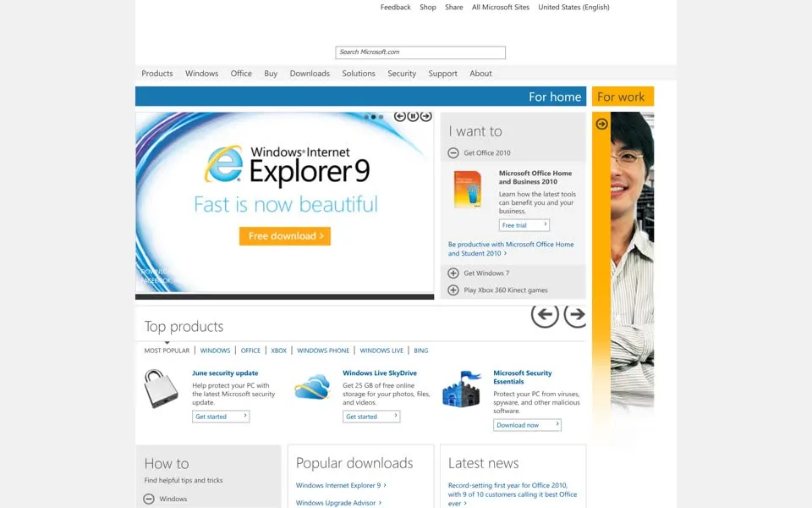The height and width of the screenshot is (508, 812).
Task: Open Windows Internet Explorer 9 download link
Action: 341,486
